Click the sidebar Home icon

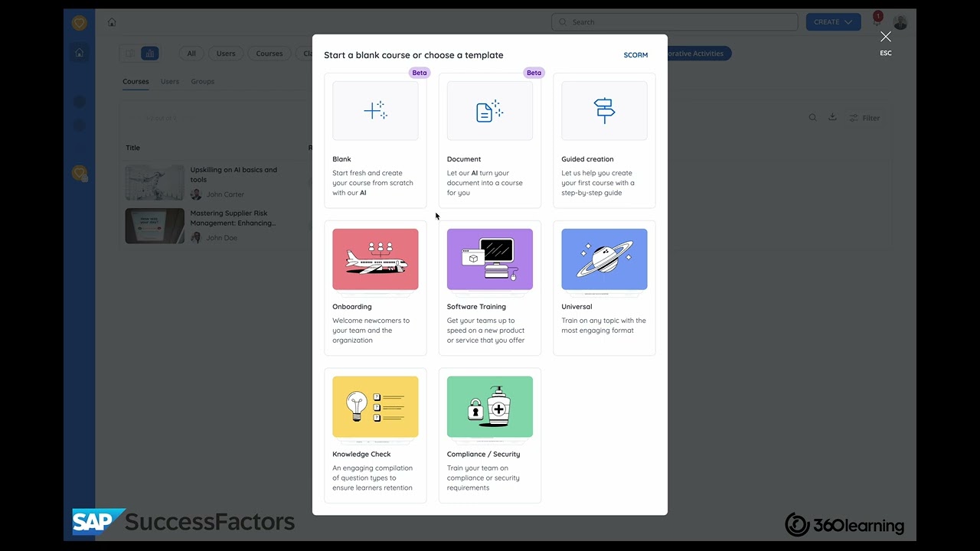coord(79,53)
